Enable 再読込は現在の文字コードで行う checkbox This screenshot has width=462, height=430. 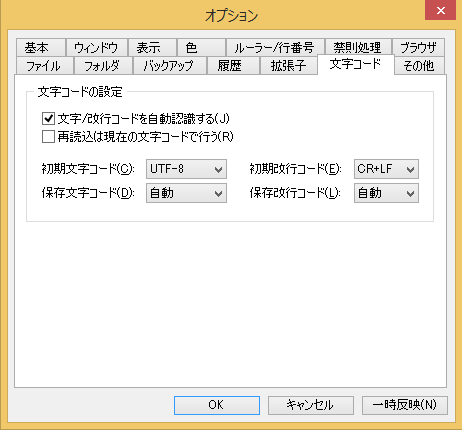pyautogui.click(x=48, y=137)
